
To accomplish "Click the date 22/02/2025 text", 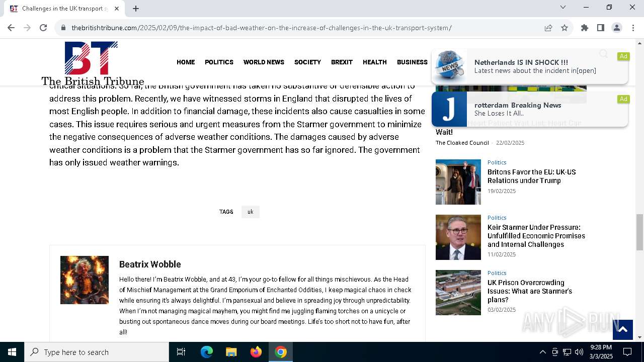I will 510,143.
